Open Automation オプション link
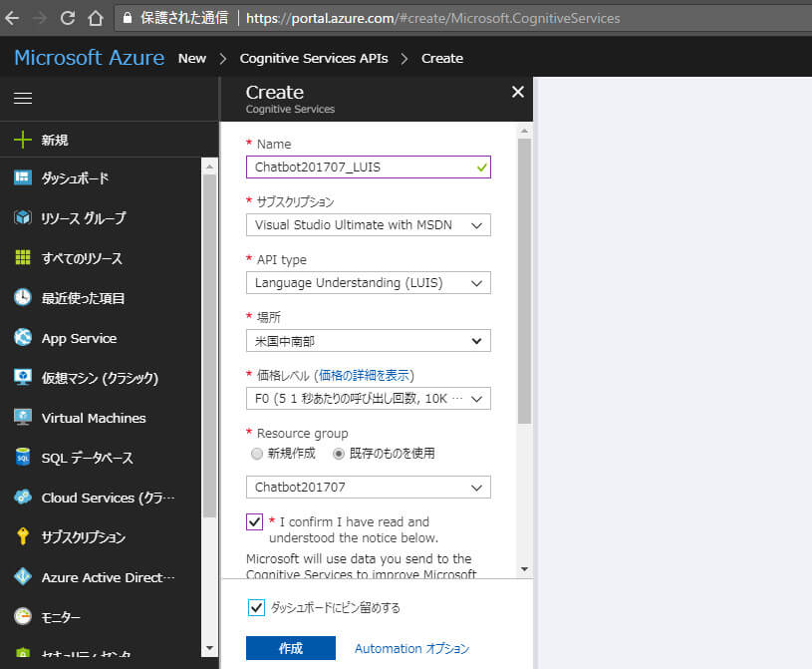 (x=411, y=649)
